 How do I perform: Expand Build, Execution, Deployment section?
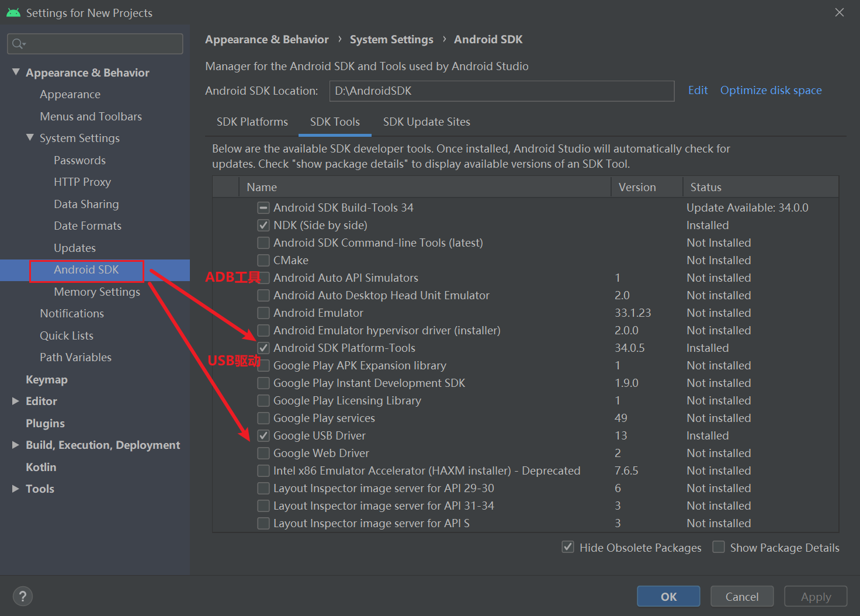pyautogui.click(x=16, y=445)
